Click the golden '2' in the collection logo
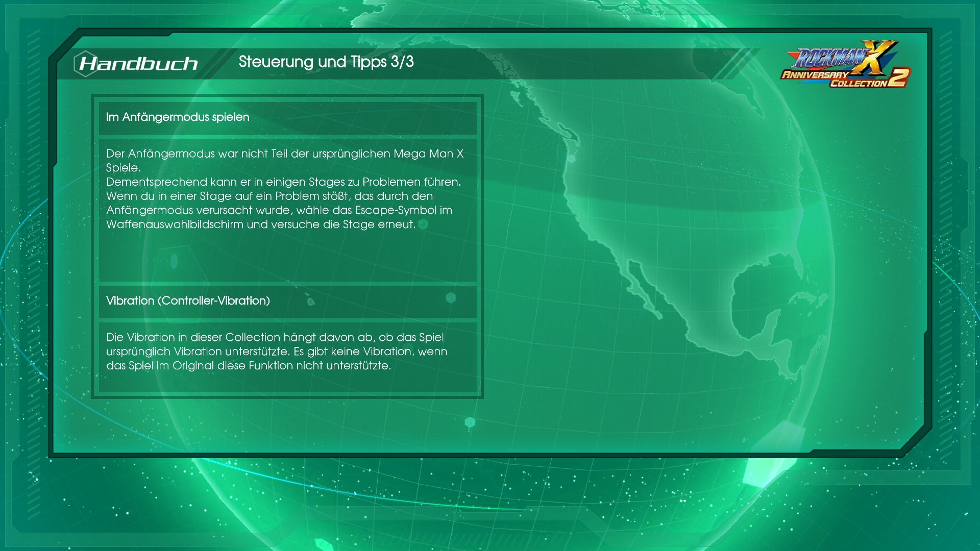The width and height of the screenshot is (980, 551). tap(898, 78)
